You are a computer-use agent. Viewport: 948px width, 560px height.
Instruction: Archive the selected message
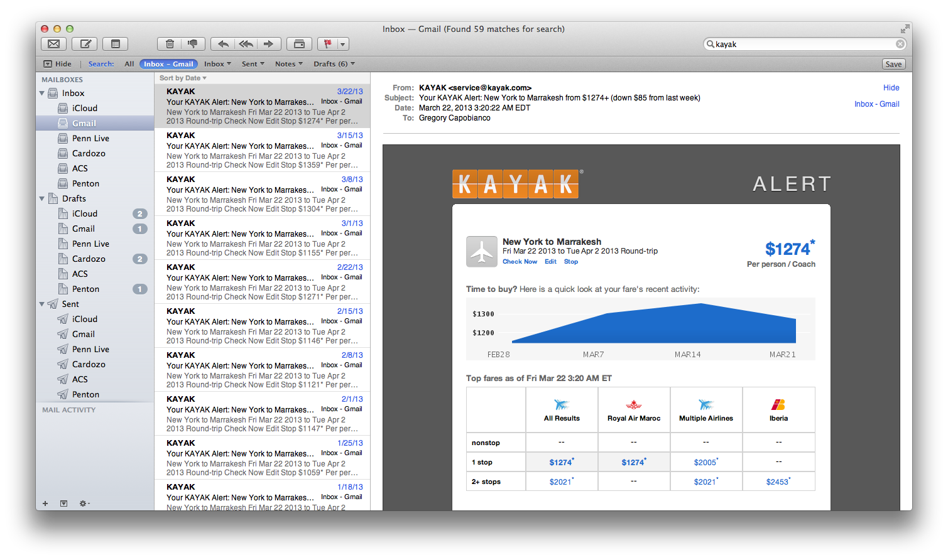pos(299,44)
